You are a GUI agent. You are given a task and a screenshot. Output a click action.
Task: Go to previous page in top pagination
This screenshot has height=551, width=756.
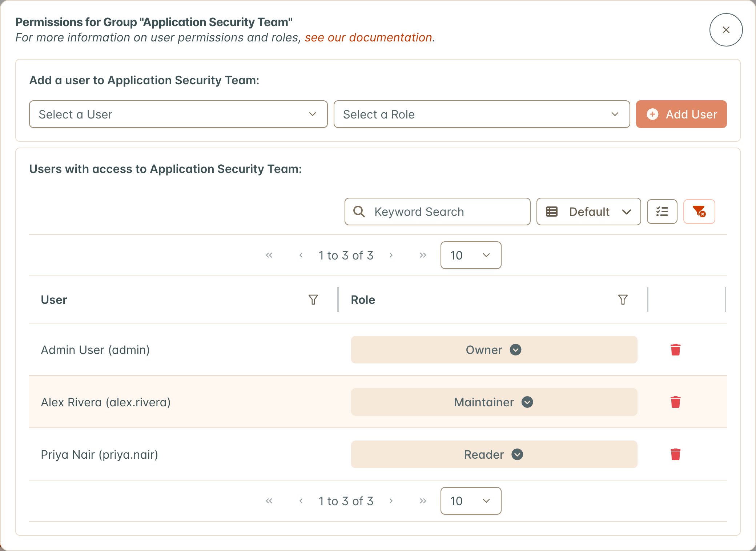click(x=301, y=255)
